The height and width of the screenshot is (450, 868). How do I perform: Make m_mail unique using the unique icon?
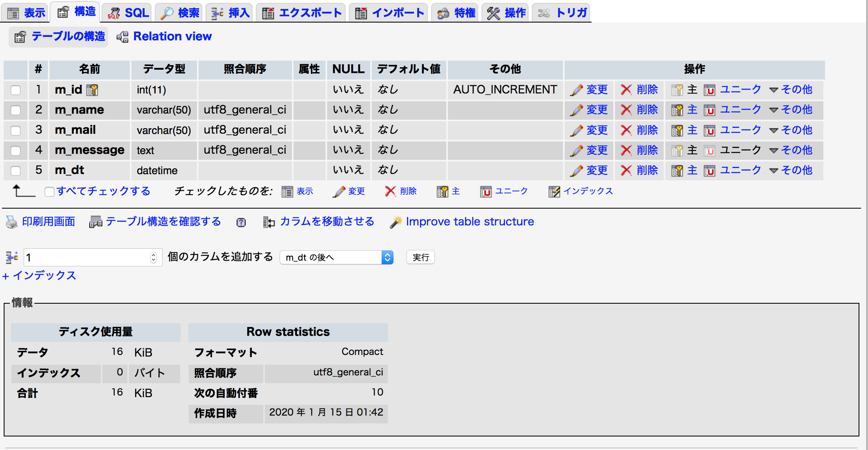[709, 130]
